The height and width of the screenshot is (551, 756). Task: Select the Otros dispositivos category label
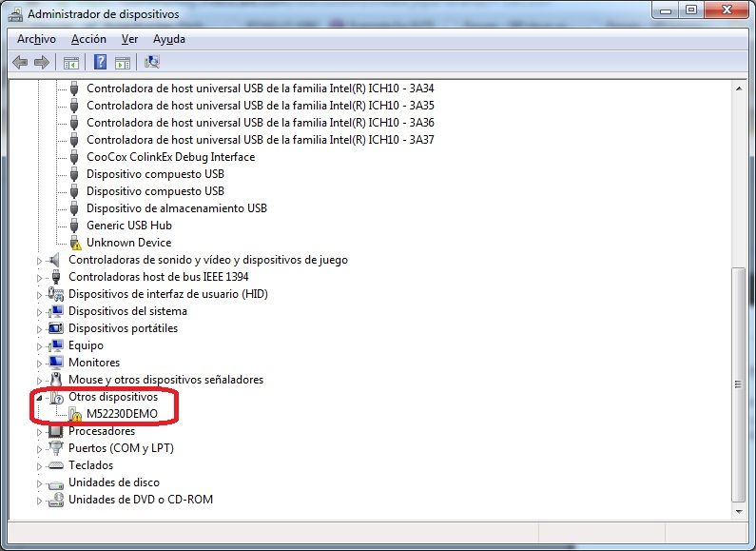113,397
